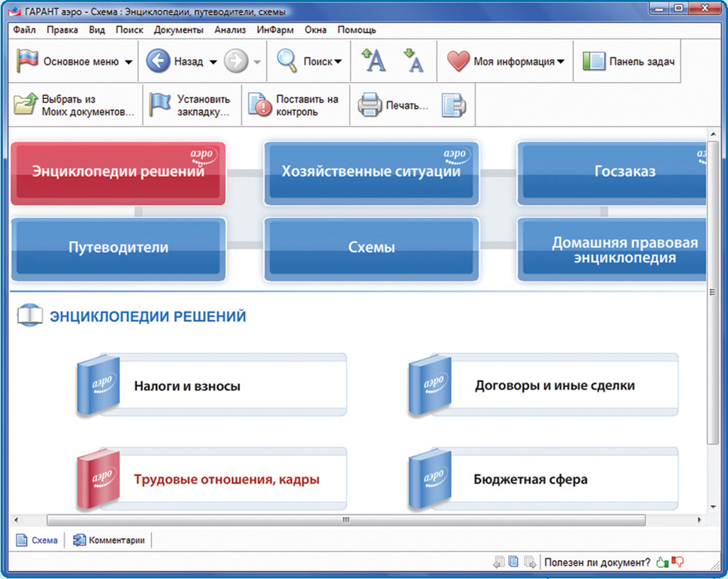Viewport: 728px width, 579px height.
Task: Click the magnifier Поиск icon
Action: 286,61
